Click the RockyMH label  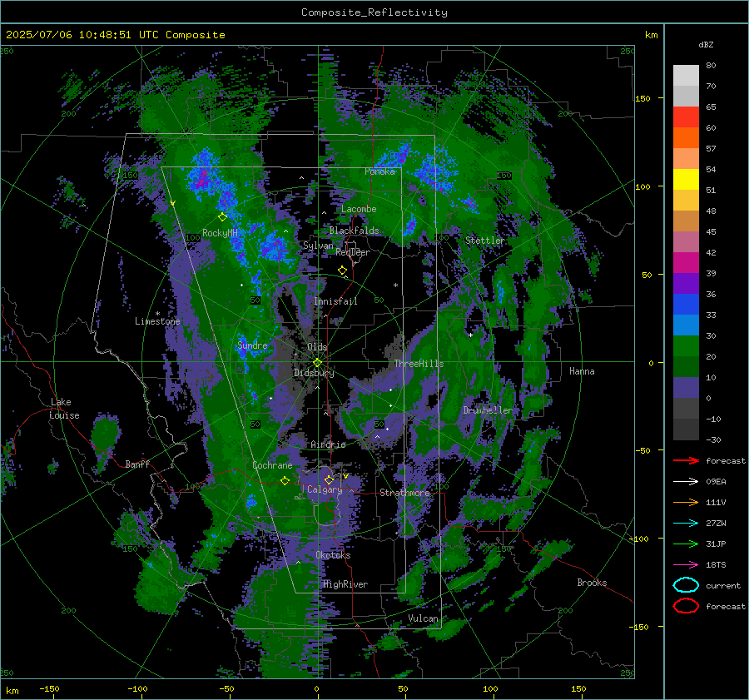point(220,233)
